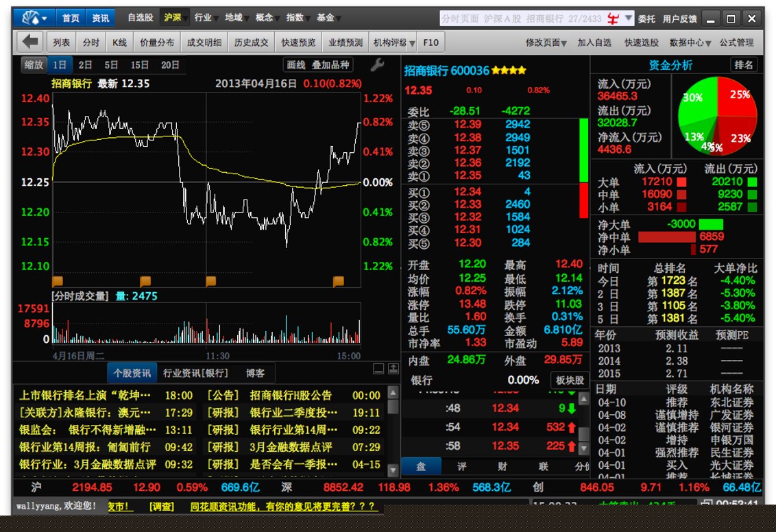Click the red 牛 icon in search box
The image size is (776, 532).
(615, 19)
